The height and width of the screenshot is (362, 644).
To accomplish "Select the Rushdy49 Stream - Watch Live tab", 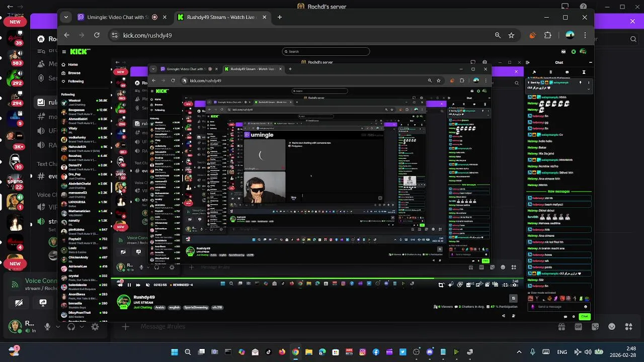I will 221,17.
